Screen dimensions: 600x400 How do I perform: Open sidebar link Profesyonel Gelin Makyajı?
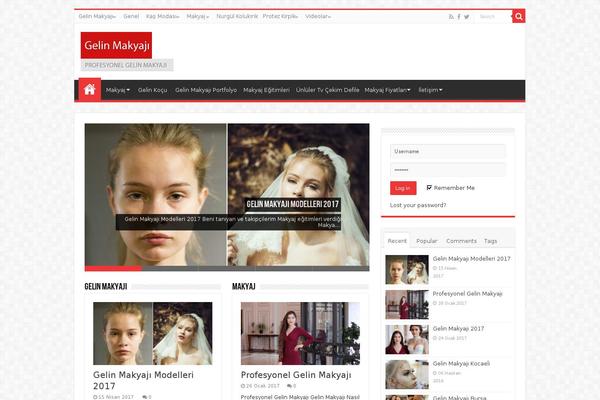click(x=467, y=294)
